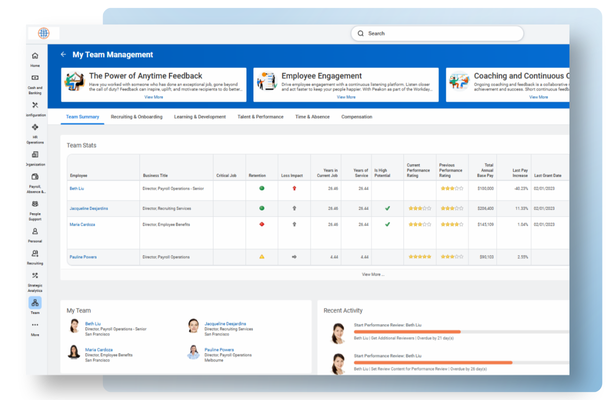Expand Team Stats with View More

tap(373, 274)
